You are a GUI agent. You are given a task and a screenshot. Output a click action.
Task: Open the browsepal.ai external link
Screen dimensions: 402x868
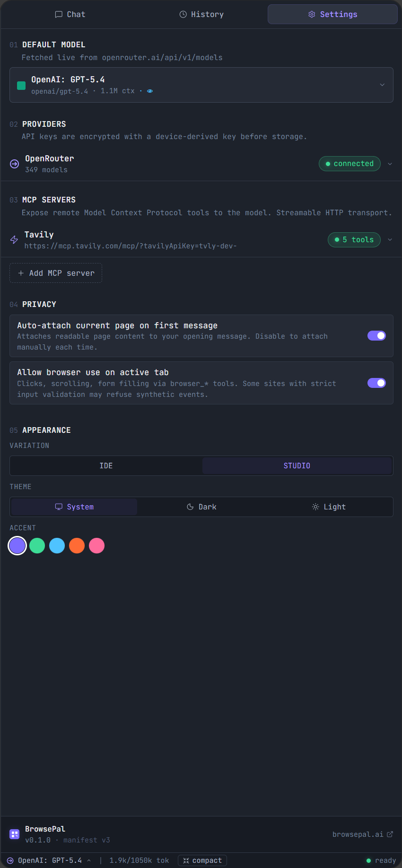coord(363,834)
